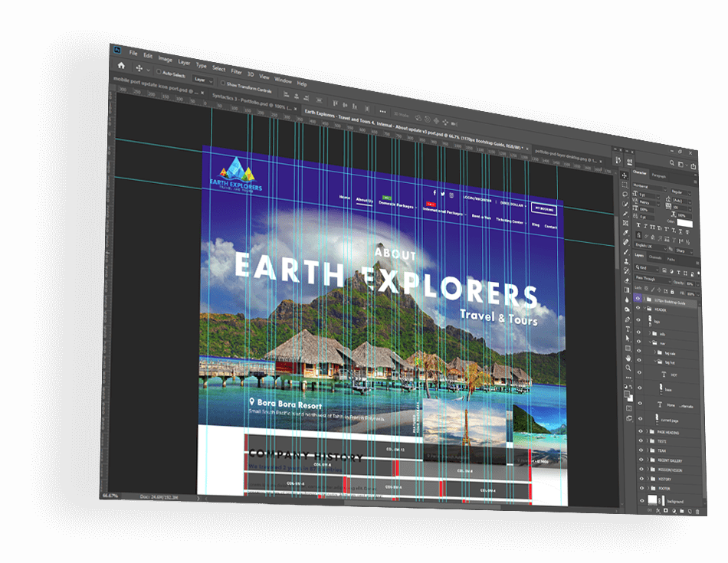Open the File menu
Image resolution: width=728 pixels, height=563 pixels.
[x=133, y=54]
